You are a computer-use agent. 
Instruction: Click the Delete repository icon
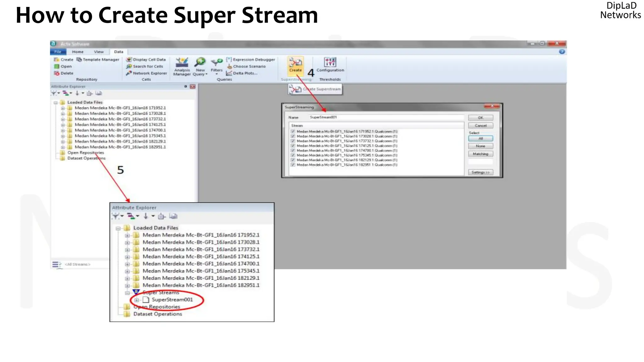[x=57, y=73]
